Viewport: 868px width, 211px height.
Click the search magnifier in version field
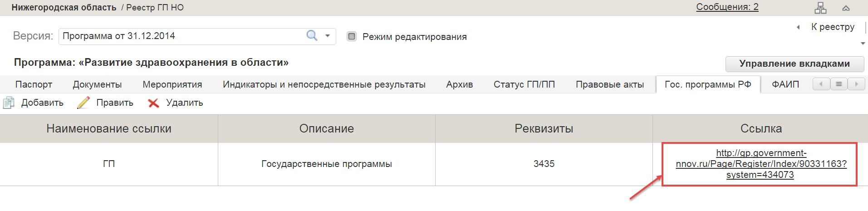312,35
